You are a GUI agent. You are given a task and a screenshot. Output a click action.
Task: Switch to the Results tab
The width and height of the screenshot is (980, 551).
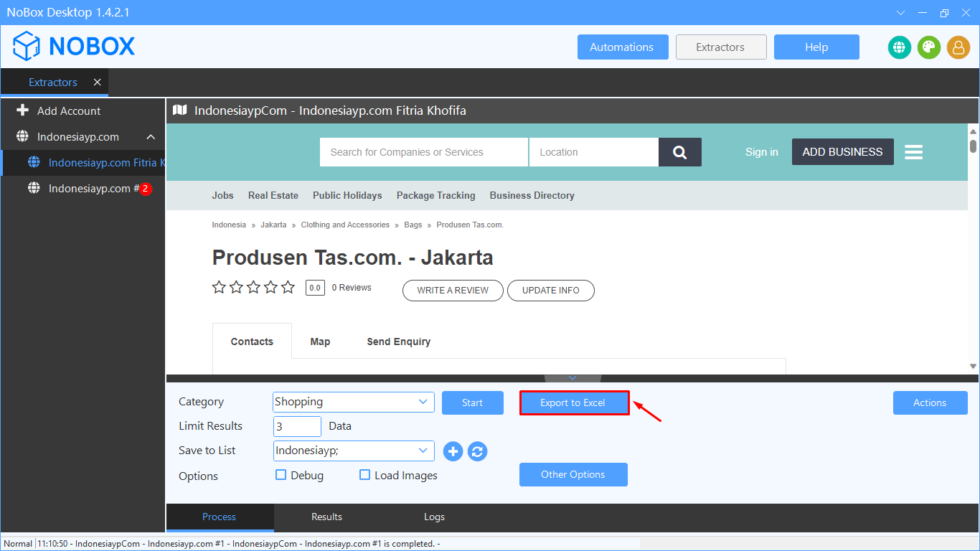tap(326, 517)
